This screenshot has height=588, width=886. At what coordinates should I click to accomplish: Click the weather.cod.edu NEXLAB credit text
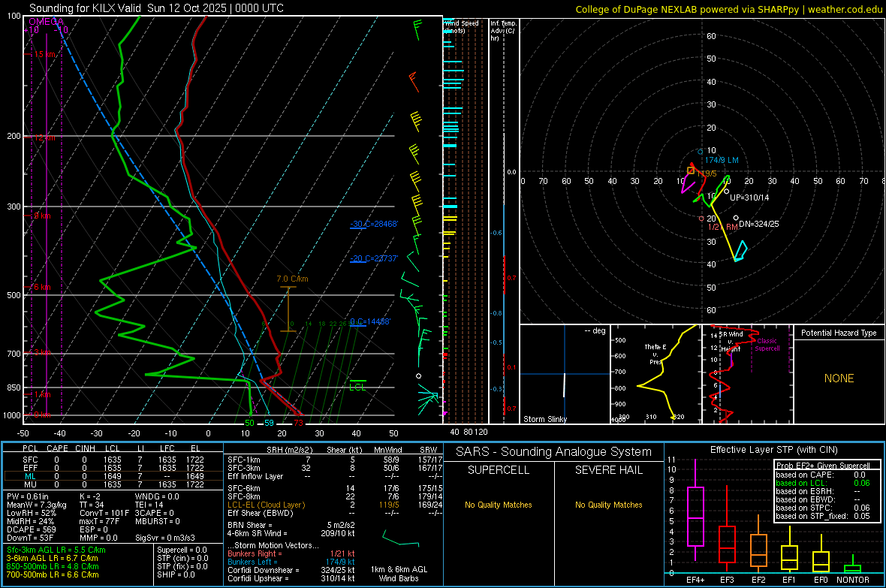pos(728,9)
